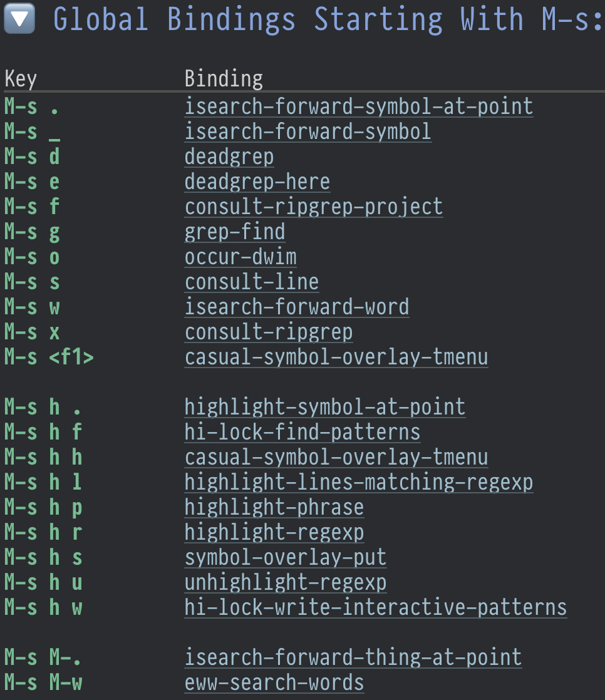Open the hi-lock-find-patterns link
The height and width of the screenshot is (700, 605).
pos(302,432)
